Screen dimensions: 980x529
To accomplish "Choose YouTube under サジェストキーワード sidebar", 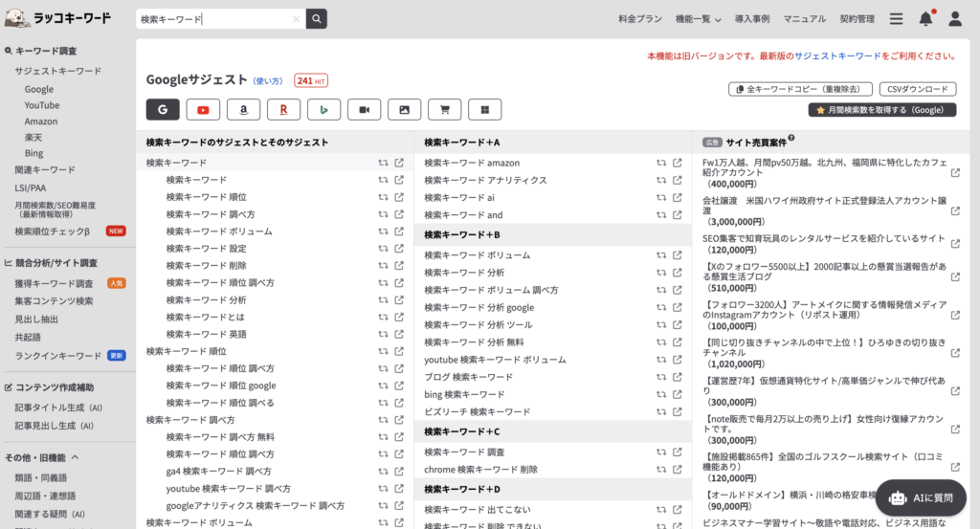I will click(42, 105).
